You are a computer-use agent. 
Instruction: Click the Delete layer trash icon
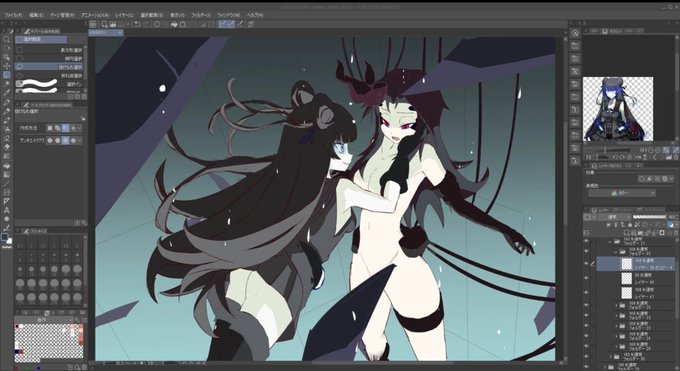676,233
